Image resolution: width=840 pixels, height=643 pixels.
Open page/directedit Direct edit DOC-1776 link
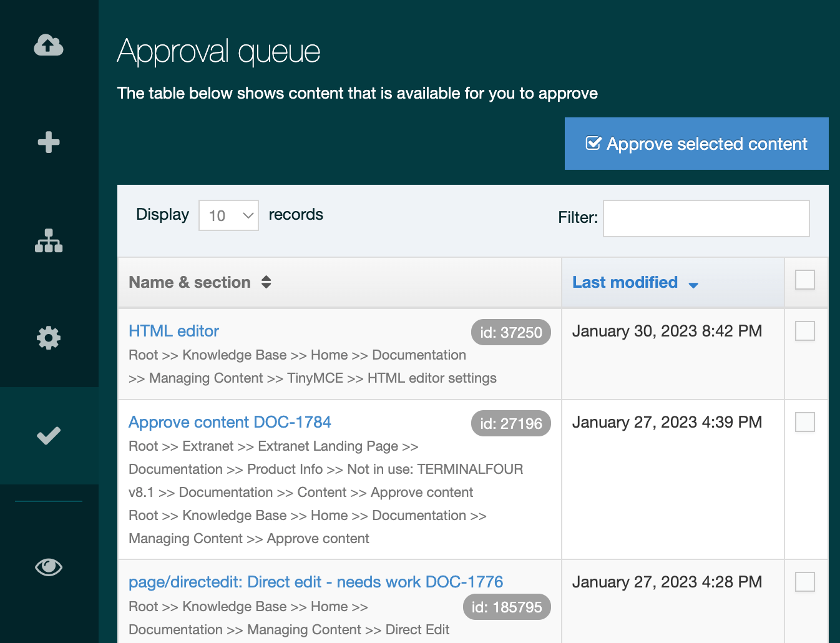(315, 582)
